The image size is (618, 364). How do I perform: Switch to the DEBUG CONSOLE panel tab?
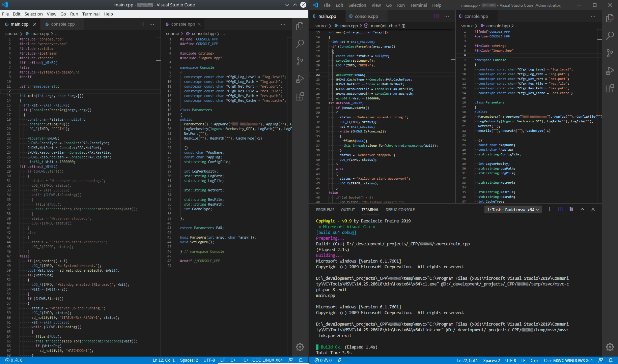point(400,210)
